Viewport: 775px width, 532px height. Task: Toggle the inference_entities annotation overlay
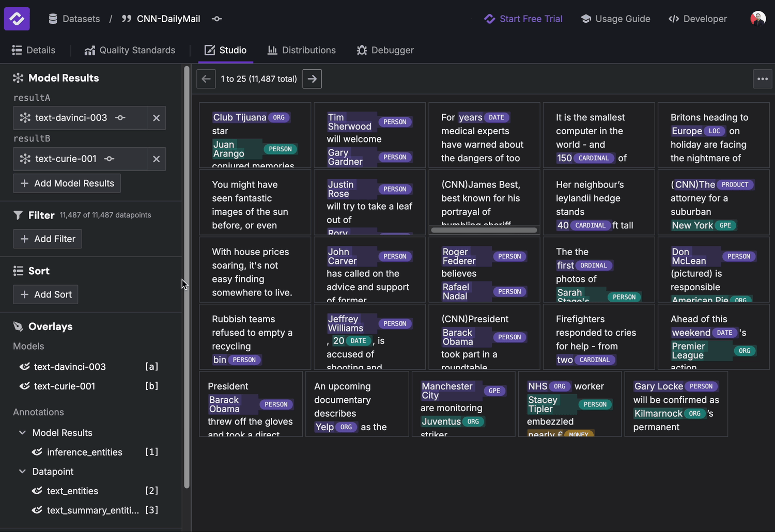[x=37, y=452]
